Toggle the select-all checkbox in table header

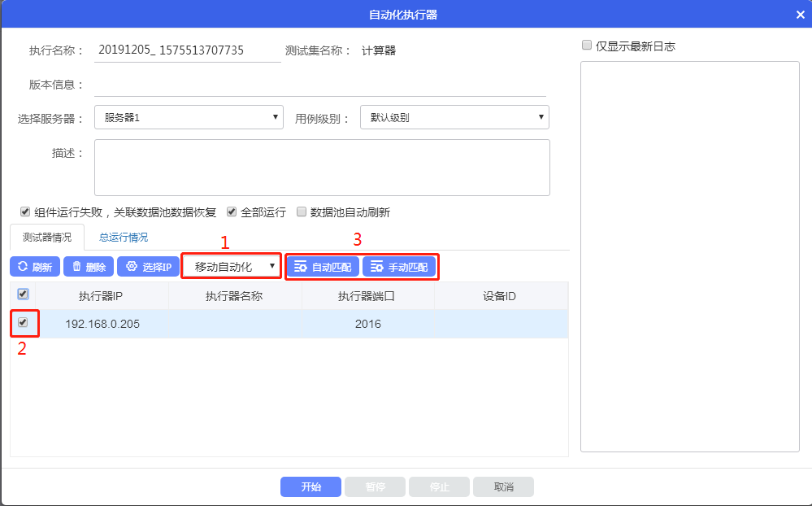(23, 294)
